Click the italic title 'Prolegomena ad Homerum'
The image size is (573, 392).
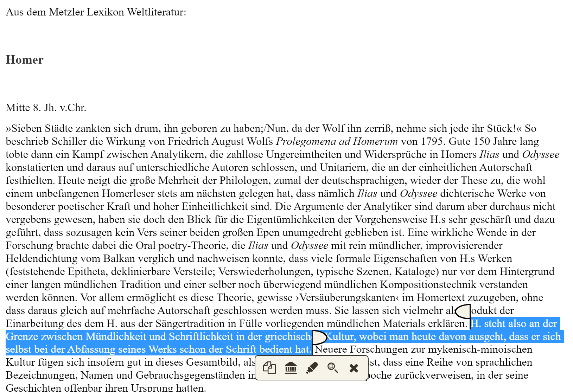coord(337,141)
